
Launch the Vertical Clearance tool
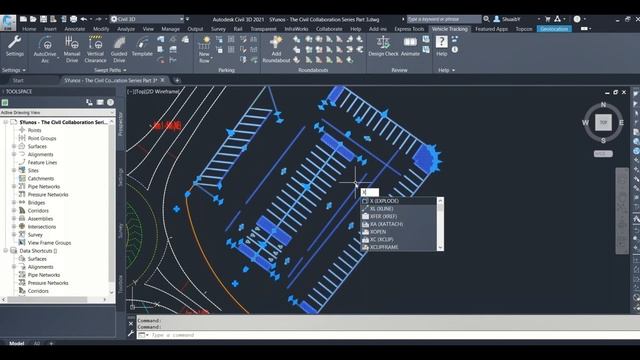(95, 49)
